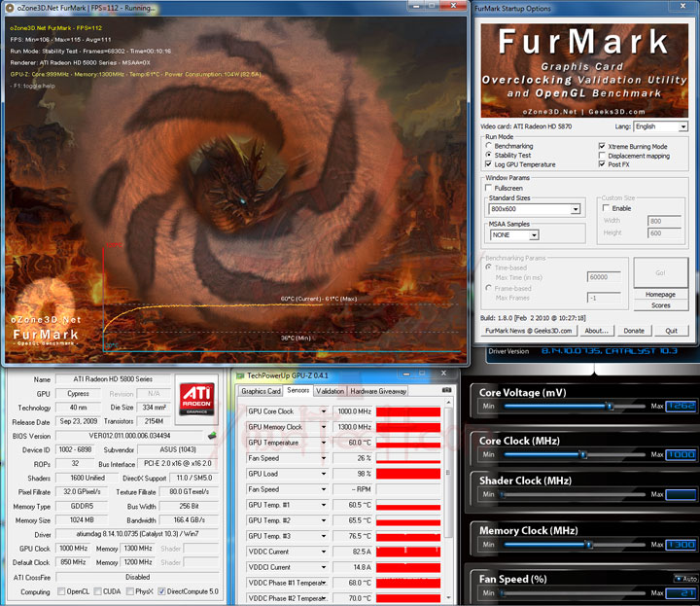This screenshot has height=606, width=700.
Task: Click the Max Frames input field
Action: coord(604,298)
